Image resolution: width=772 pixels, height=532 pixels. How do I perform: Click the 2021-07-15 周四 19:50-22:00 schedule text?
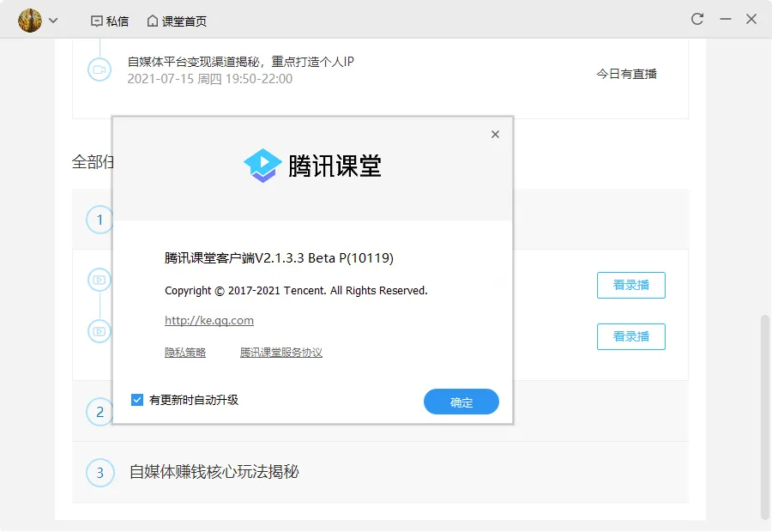tap(210, 79)
